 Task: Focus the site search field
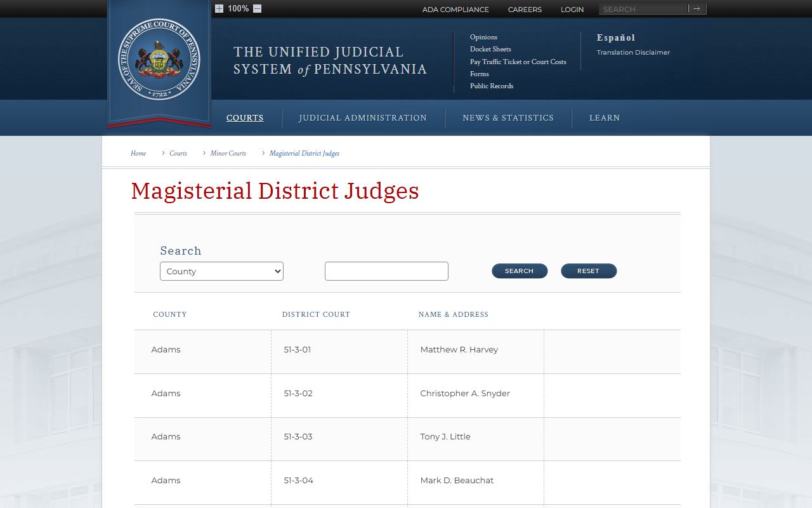(x=644, y=9)
